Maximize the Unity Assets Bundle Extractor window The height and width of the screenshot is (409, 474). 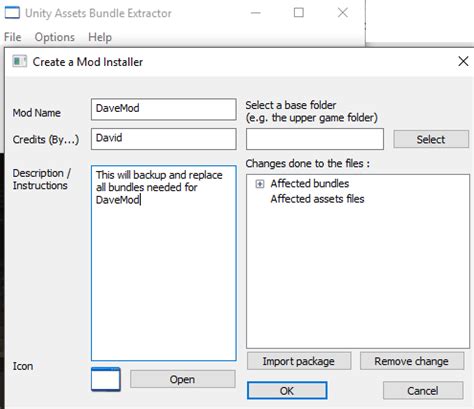(299, 13)
